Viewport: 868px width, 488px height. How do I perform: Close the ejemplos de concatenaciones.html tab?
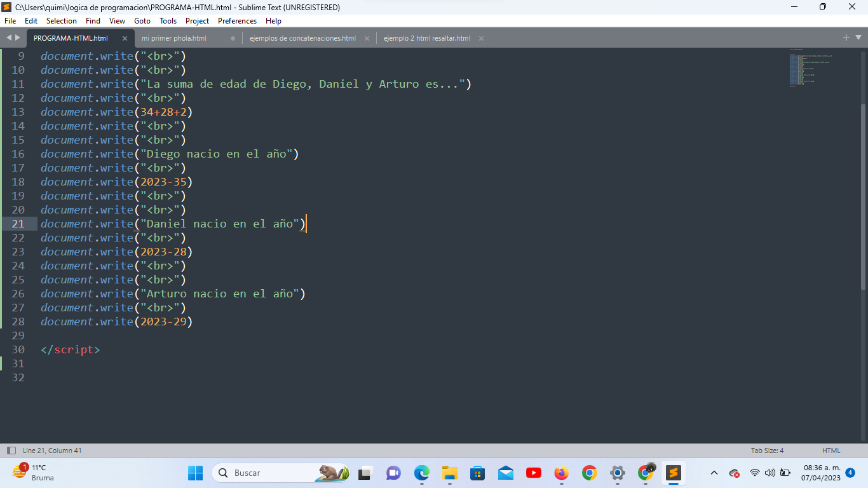(367, 38)
